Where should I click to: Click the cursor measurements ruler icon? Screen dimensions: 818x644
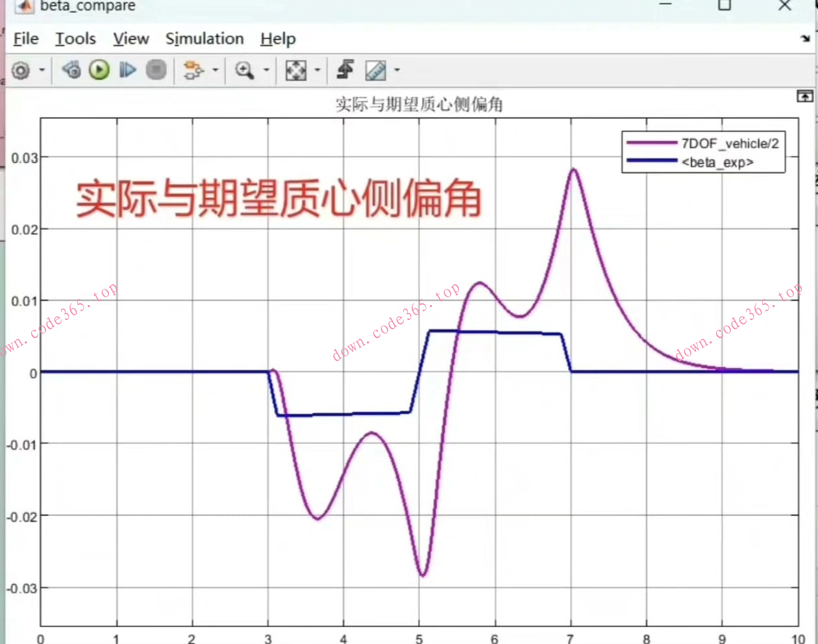pyautogui.click(x=375, y=70)
